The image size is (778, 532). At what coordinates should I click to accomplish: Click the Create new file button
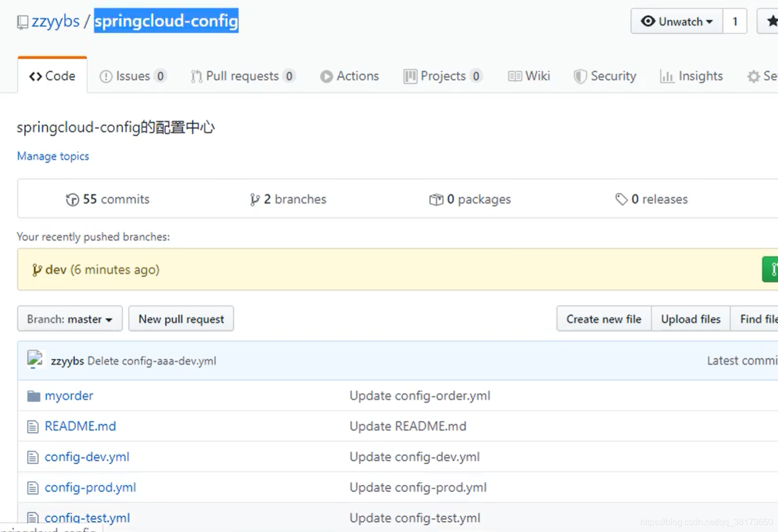coord(604,319)
